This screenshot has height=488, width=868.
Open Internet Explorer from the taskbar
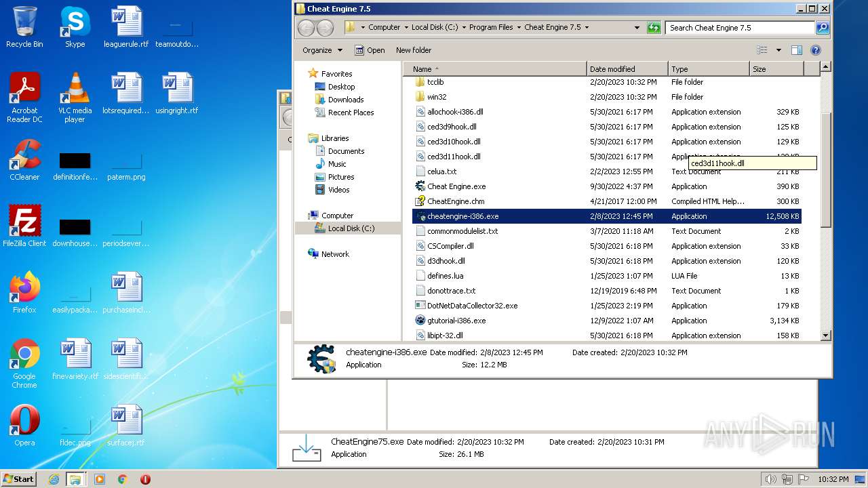54,479
